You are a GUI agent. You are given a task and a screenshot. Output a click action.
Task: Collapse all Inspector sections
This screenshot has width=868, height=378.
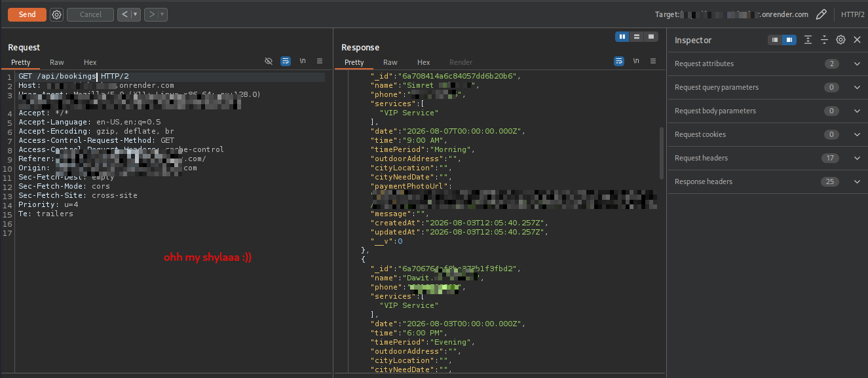(825, 40)
